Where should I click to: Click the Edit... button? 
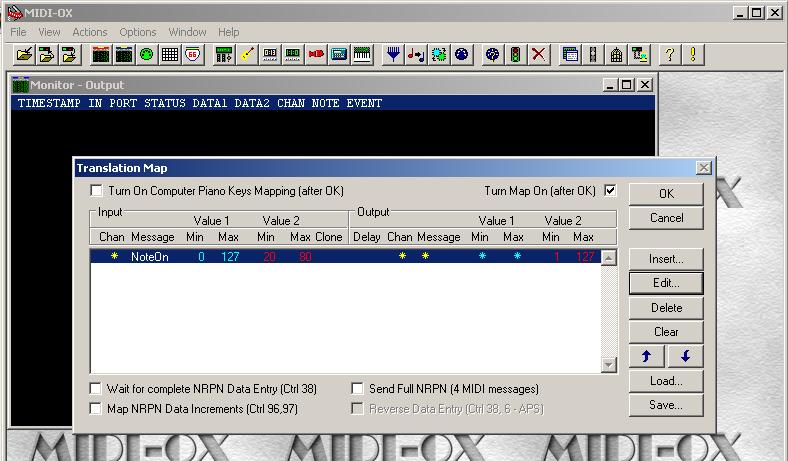[666, 283]
